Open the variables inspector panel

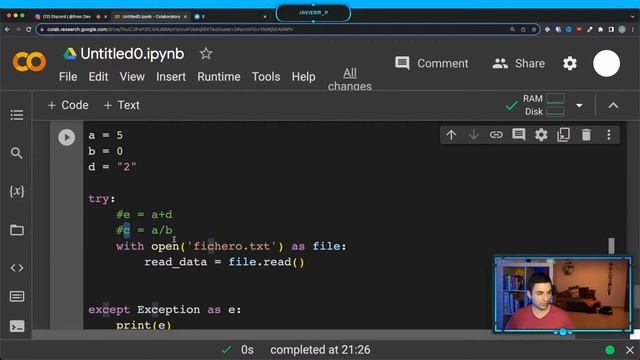[17, 191]
